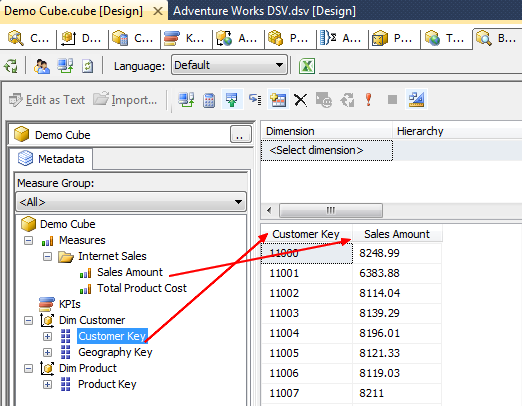The height and width of the screenshot is (406, 522).
Task: Open the Cube Structure tab
Action: [x=28, y=38]
